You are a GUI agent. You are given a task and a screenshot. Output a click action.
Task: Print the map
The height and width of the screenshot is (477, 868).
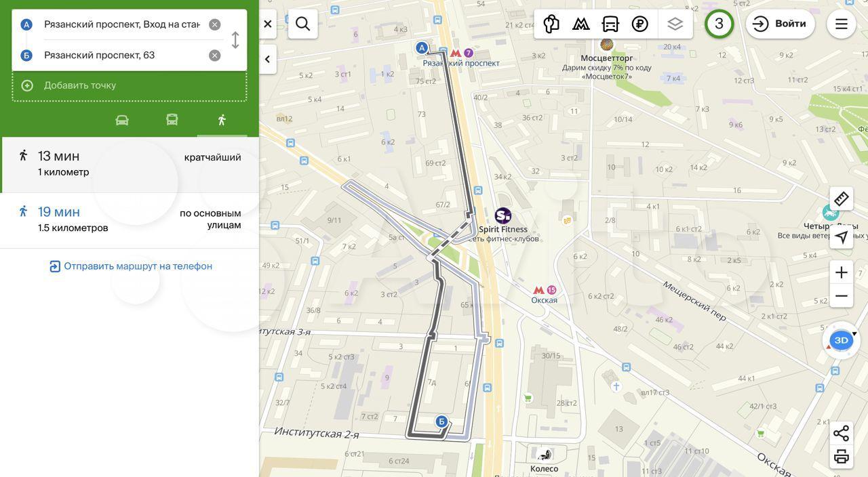point(841,457)
